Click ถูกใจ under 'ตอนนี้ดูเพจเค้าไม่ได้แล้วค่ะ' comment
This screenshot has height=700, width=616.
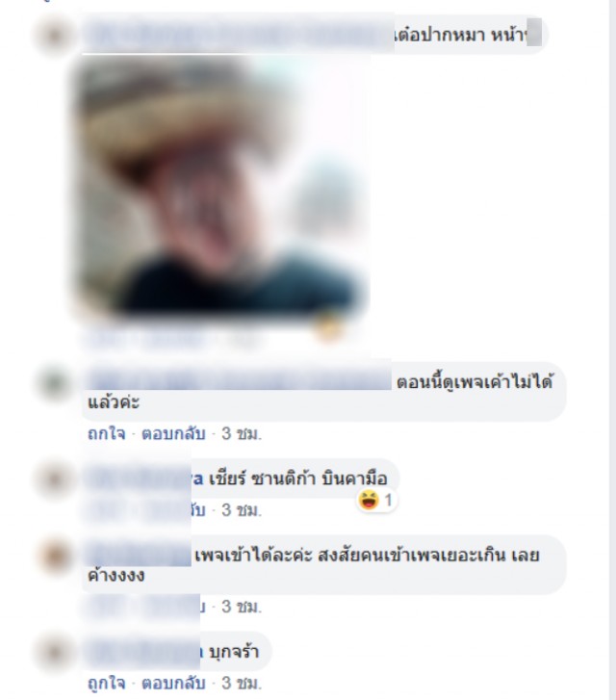pos(106,433)
